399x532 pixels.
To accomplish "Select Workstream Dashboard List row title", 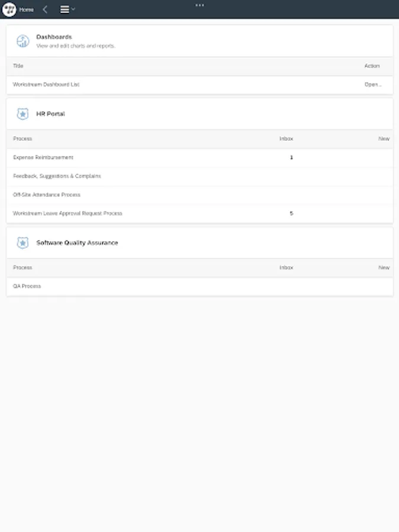I will click(46, 85).
